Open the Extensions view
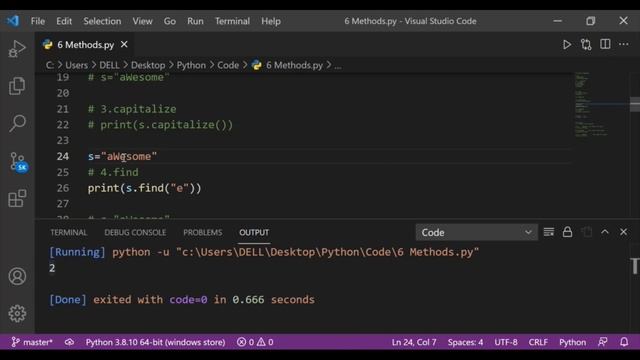Viewport: 640px width, 360px height. 17,198
